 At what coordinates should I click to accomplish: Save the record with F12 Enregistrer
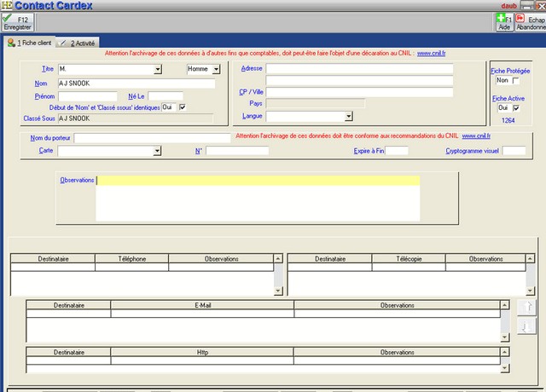click(x=17, y=22)
